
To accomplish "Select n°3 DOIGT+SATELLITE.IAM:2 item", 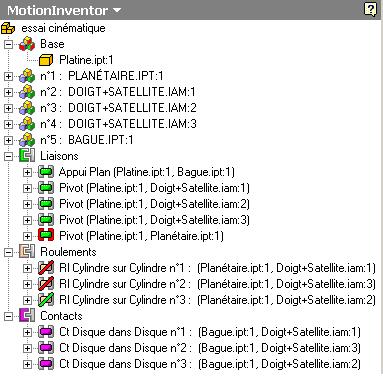I will pos(118,108).
